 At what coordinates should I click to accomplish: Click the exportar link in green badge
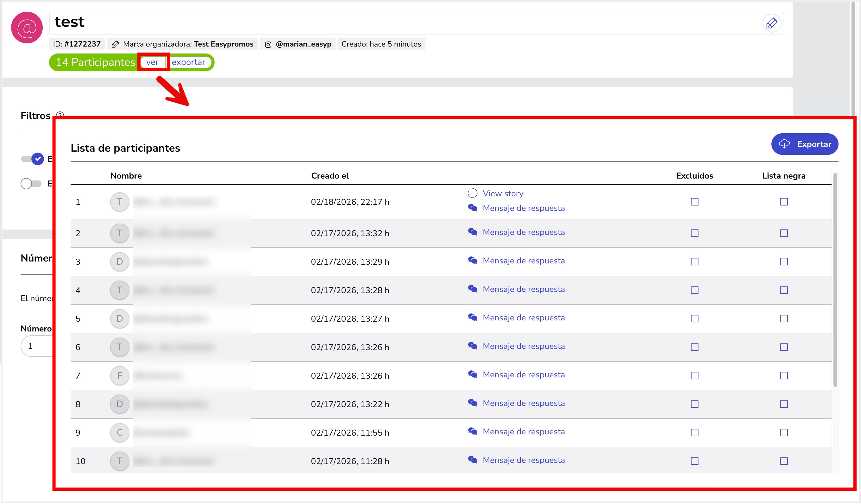click(188, 62)
